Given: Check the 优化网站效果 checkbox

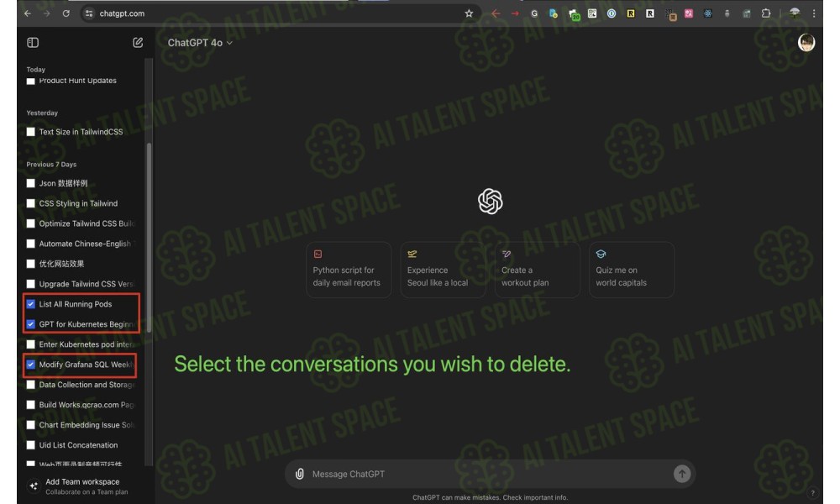Looking at the screenshot, I should click(30, 264).
